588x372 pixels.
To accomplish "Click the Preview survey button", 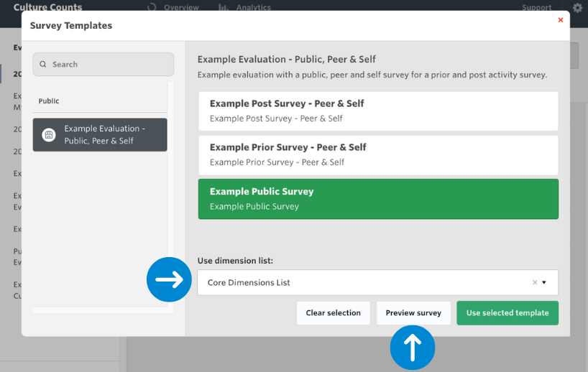I will tap(413, 313).
